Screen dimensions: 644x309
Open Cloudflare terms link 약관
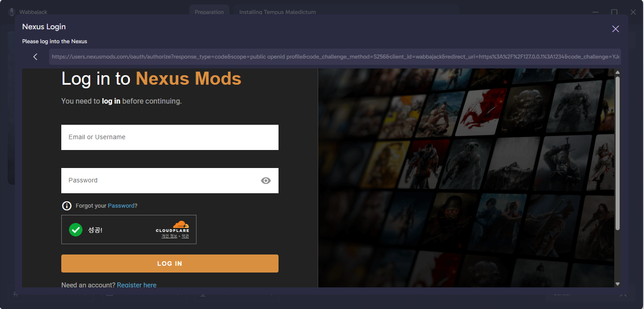[x=185, y=236]
